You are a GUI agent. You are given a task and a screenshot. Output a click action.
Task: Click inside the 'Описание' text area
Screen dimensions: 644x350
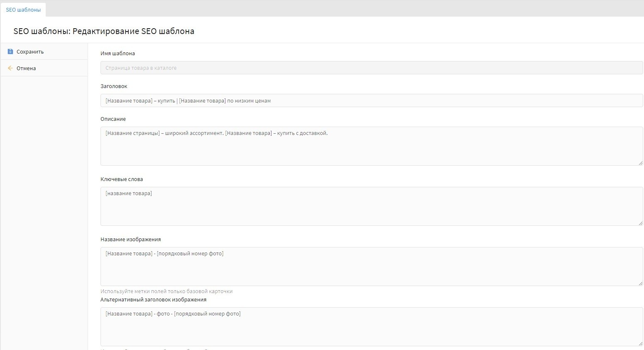click(x=371, y=146)
